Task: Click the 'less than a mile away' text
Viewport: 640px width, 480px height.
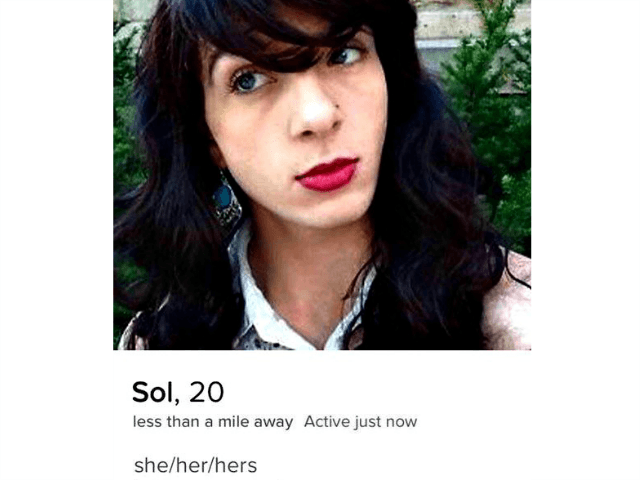Action: click(213, 422)
